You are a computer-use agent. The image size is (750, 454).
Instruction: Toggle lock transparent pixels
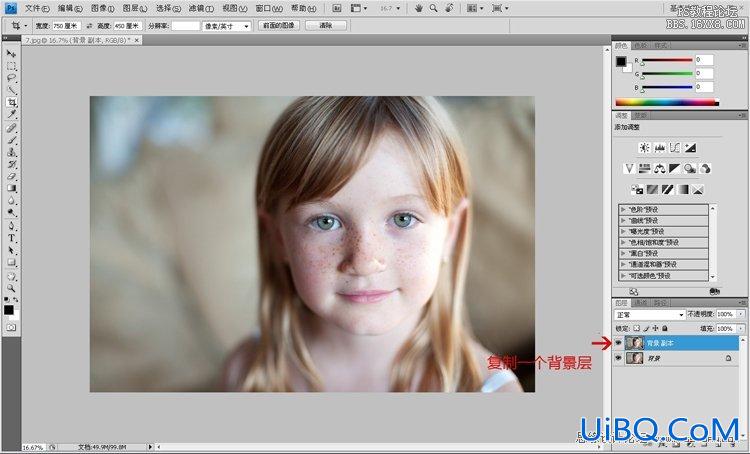[x=636, y=329]
